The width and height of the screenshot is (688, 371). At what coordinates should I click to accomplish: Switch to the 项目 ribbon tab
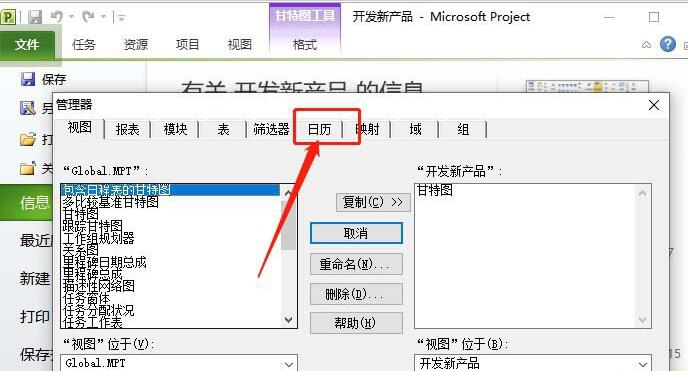[187, 44]
